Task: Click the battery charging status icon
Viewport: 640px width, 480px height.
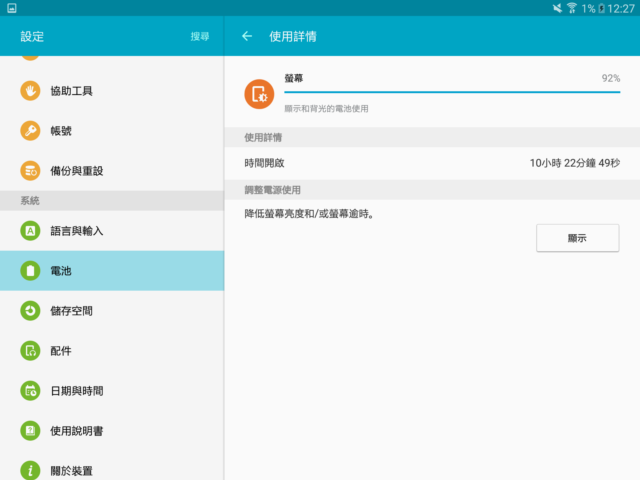Action: 601,8
